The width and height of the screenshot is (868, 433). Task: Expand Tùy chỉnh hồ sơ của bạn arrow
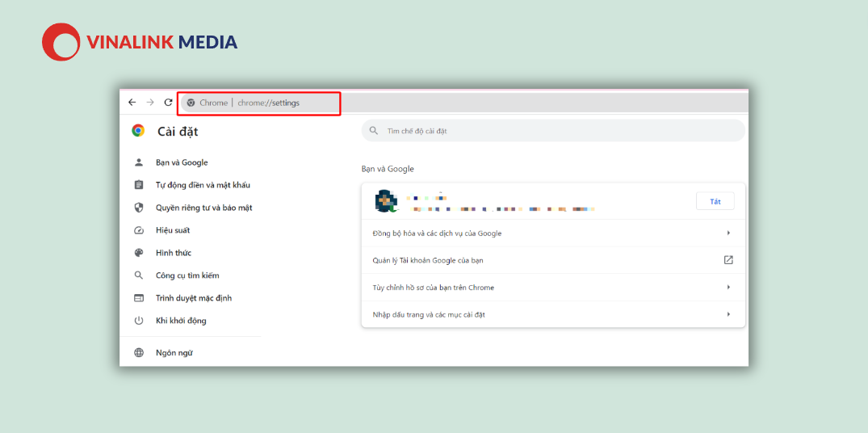point(728,288)
